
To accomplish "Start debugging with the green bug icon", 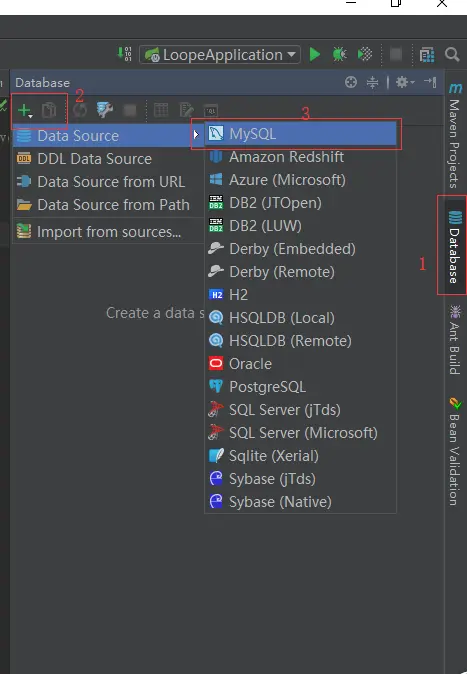I will click(339, 54).
